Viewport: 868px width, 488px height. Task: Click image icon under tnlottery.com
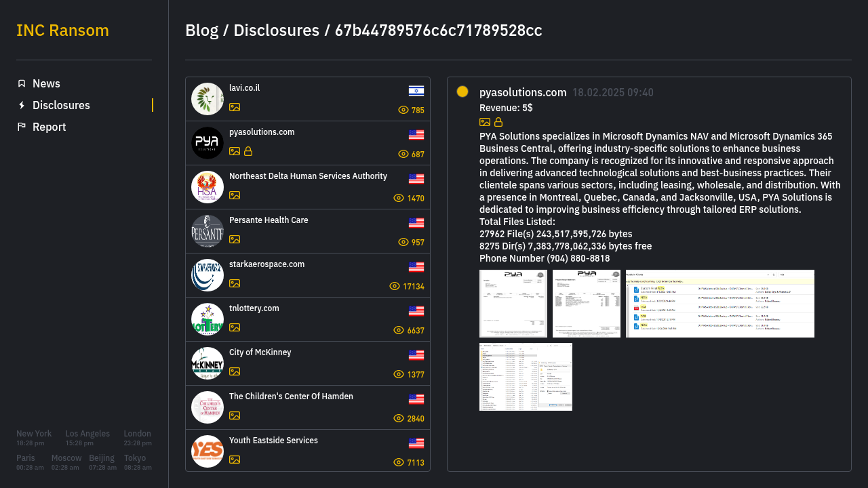[235, 327]
